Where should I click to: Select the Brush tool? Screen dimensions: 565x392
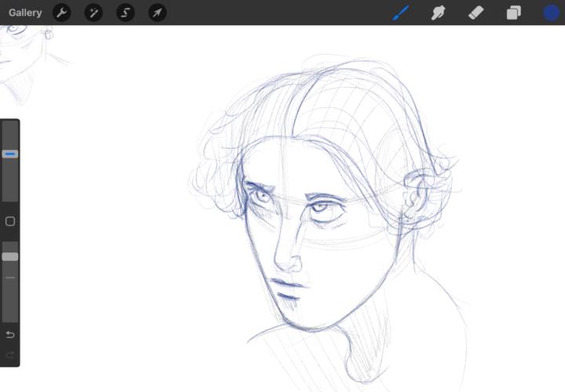coord(401,13)
